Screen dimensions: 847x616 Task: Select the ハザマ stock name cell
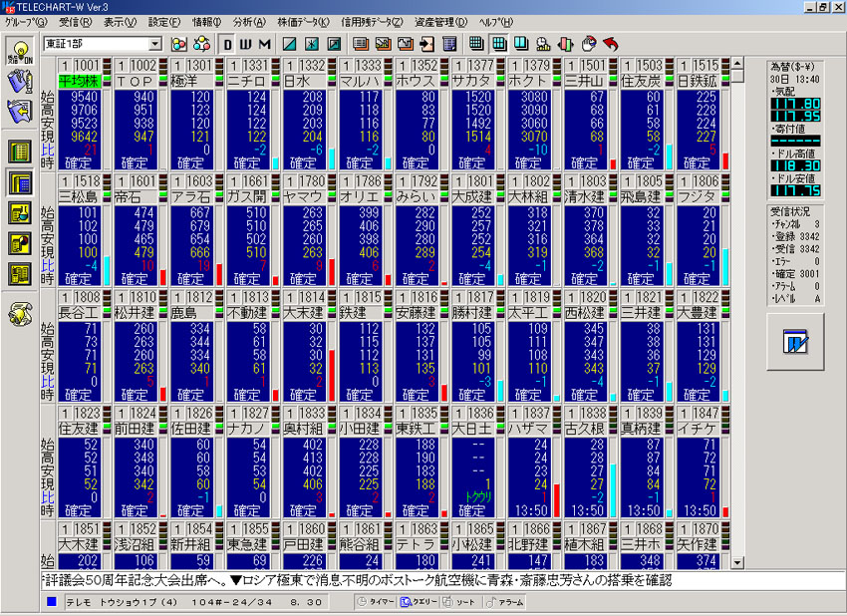528,429
